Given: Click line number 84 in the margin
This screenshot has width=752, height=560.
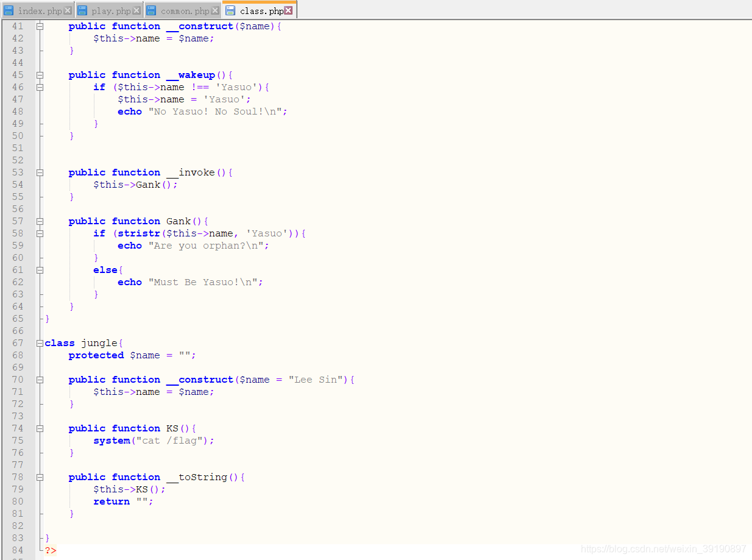Looking at the screenshot, I should (18, 550).
